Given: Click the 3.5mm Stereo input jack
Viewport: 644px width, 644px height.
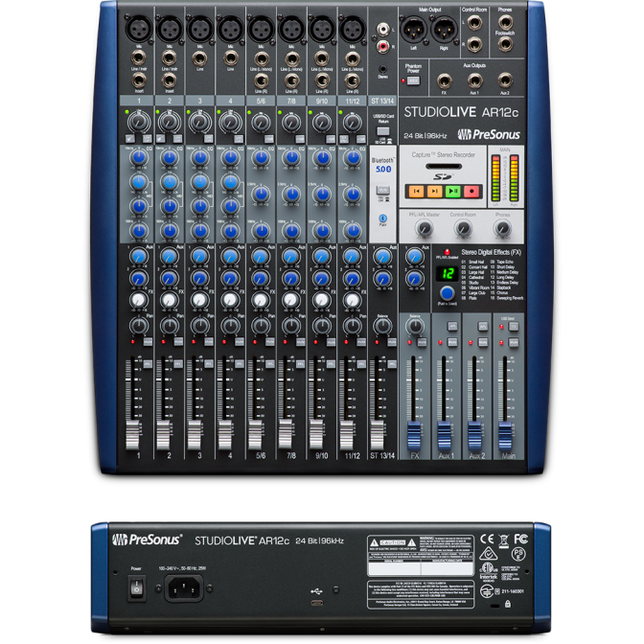Looking at the screenshot, I should 382,69.
